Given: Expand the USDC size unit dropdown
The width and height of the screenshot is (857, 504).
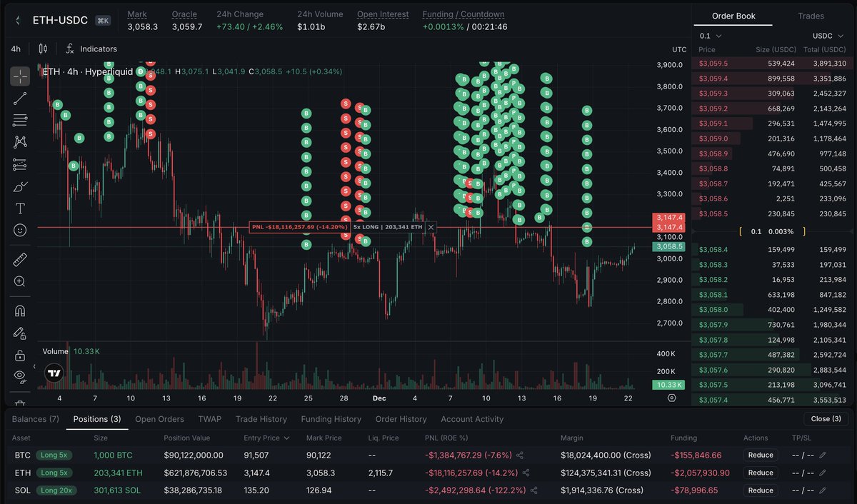Looking at the screenshot, I should (x=828, y=36).
